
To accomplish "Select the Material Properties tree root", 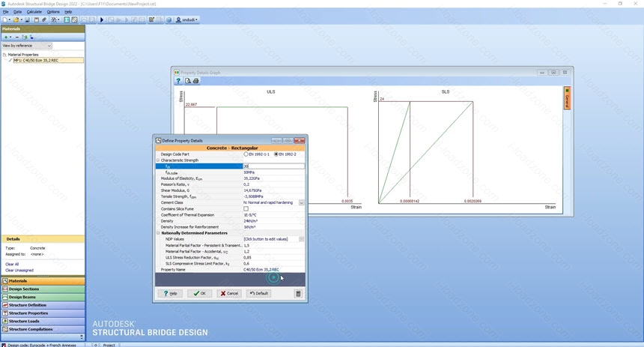I will click(23, 55).
